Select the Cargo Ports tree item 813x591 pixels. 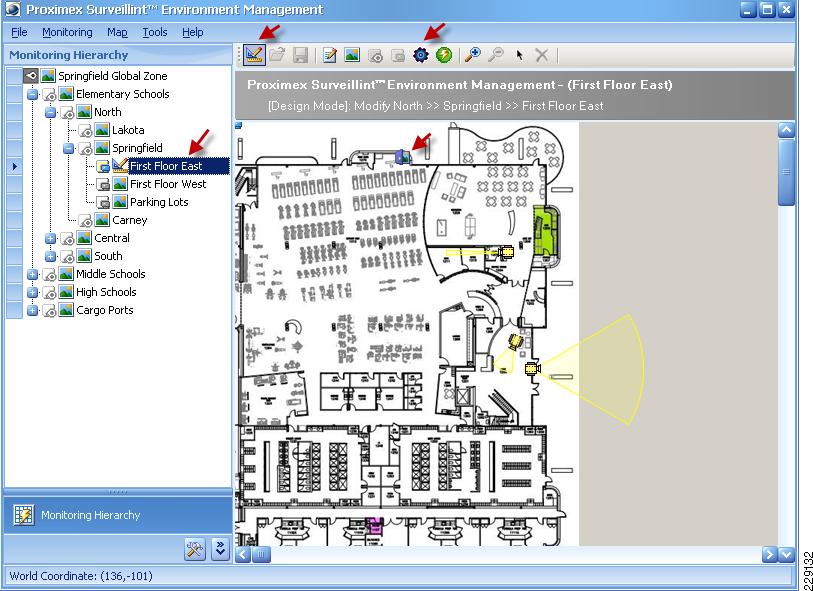[105, 310]
